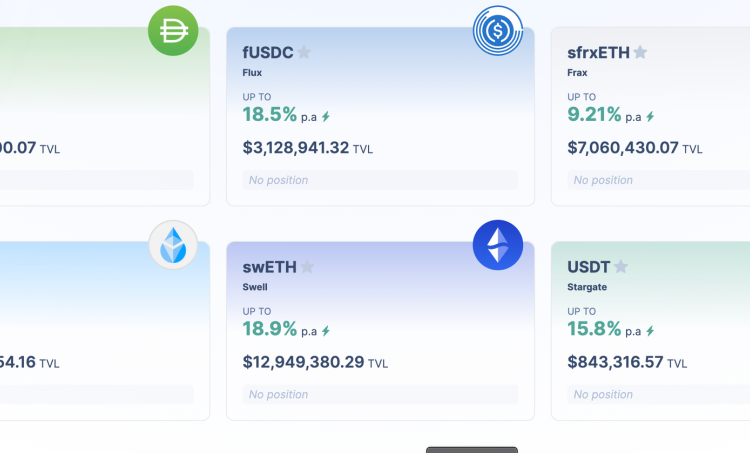Image resolution: width=750 pixels, height=453 pixels.
Task: Toggle favorite star next to USDT
Action: 621,267
